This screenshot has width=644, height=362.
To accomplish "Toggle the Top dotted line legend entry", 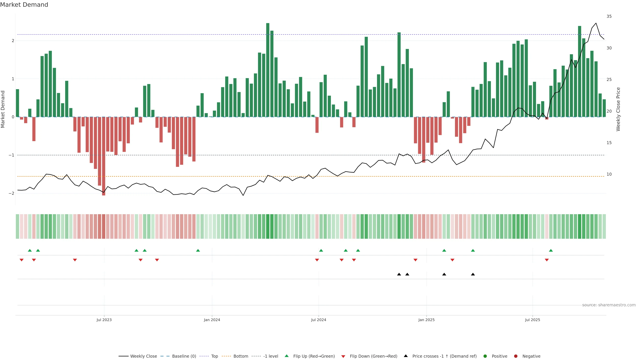I will (x=214, y=356).
